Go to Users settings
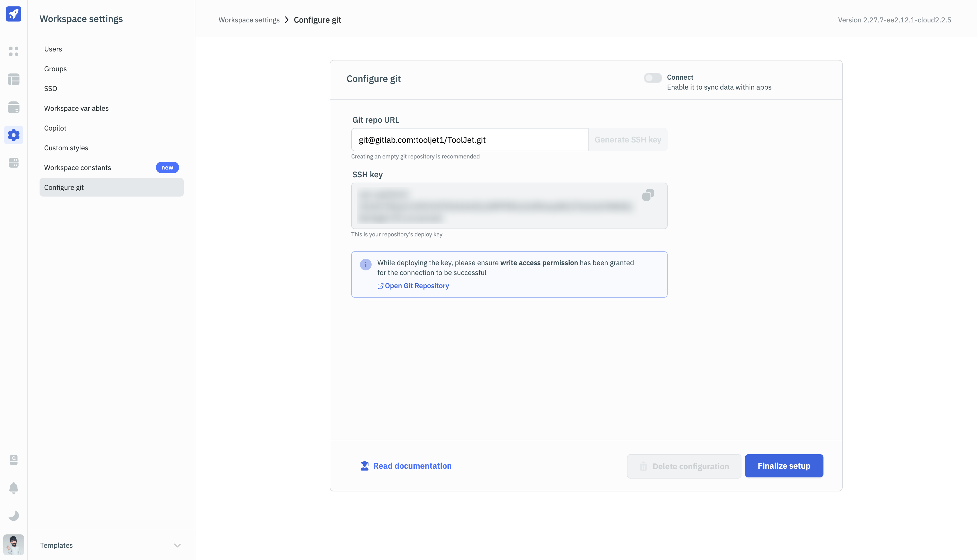This screenshot has width=977, height=560. click(53, 49)
